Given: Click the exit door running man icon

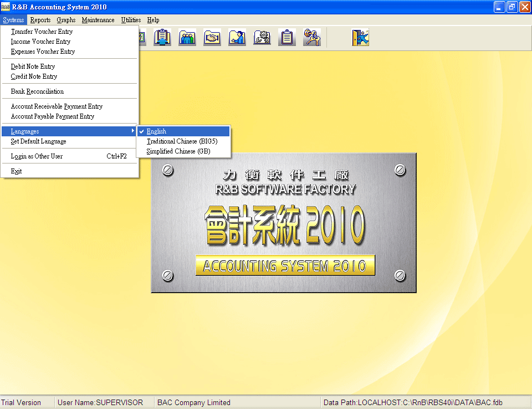Looking at the screenshot, I should click(x=360, y=37).
